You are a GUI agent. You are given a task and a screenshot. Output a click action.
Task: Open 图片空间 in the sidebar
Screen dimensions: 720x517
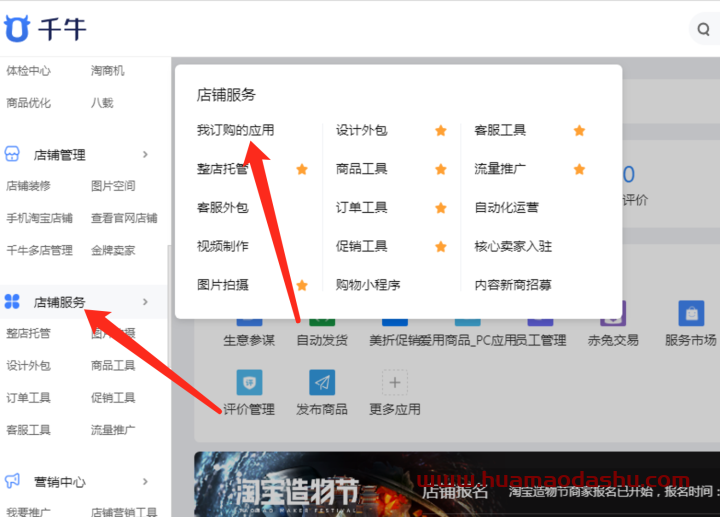[113, 186]
